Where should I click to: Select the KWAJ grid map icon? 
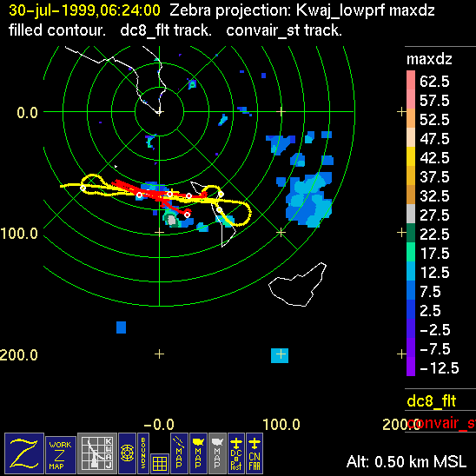point(97,453)
